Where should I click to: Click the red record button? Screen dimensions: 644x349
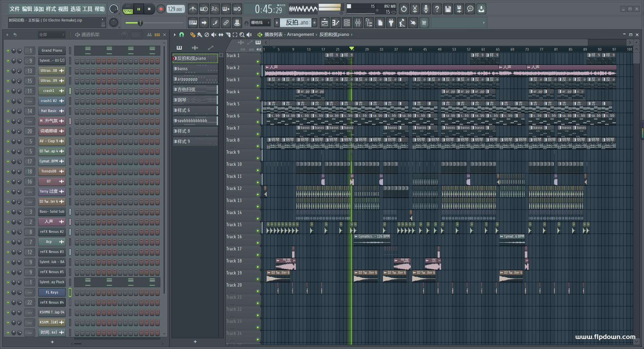pyautogui.click(x=161, y=9)
